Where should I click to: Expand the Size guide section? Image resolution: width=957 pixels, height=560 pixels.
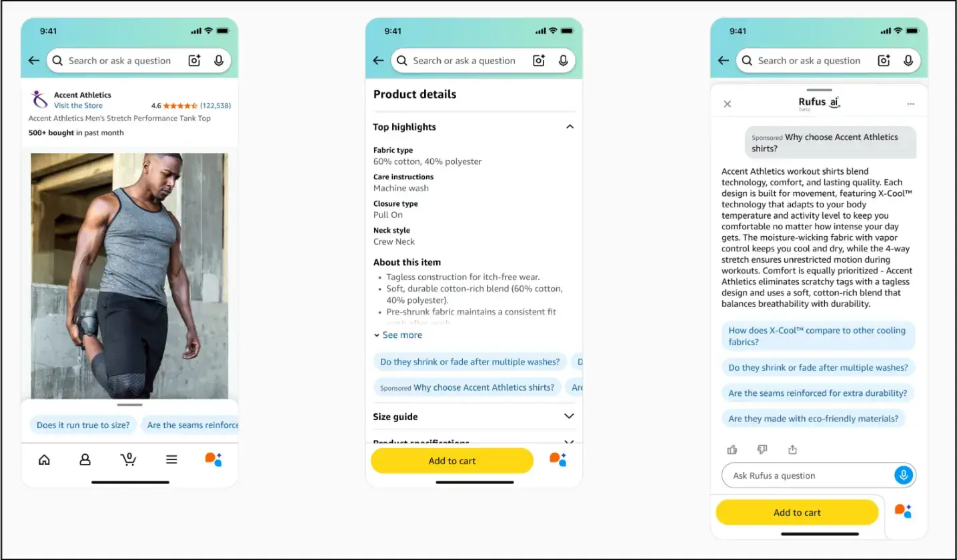(569, 416)
